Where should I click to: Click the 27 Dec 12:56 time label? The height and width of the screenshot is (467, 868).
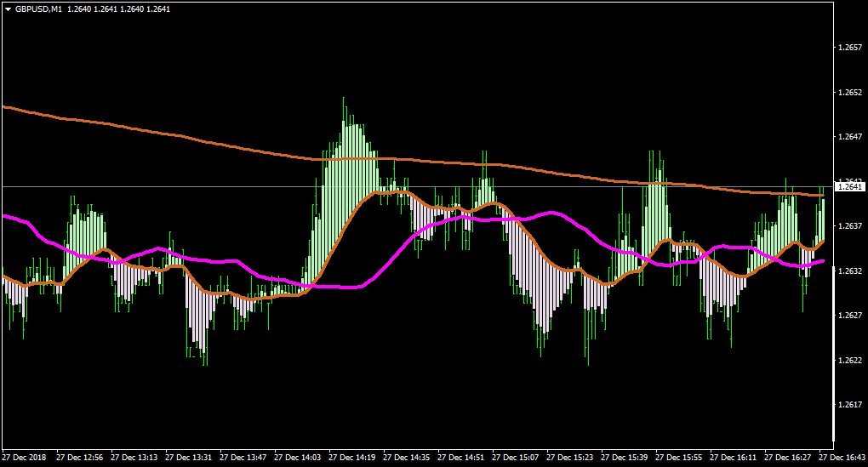[80, 458]
